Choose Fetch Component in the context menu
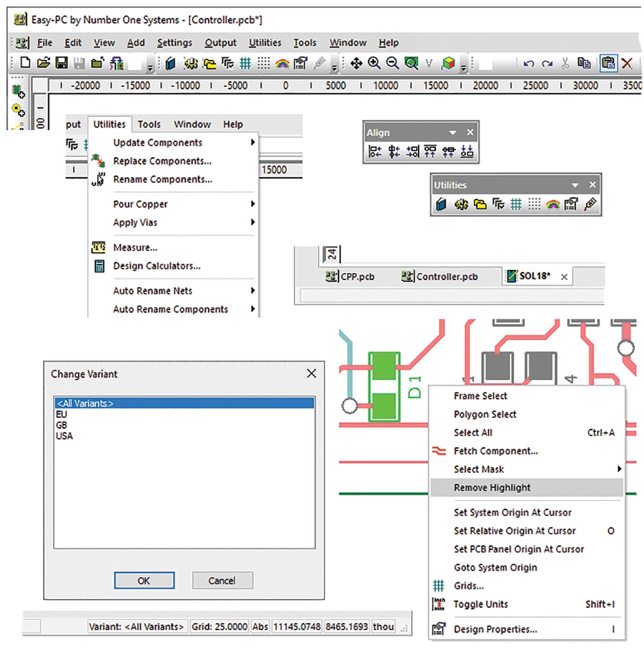644x650 pixels. 527,451
